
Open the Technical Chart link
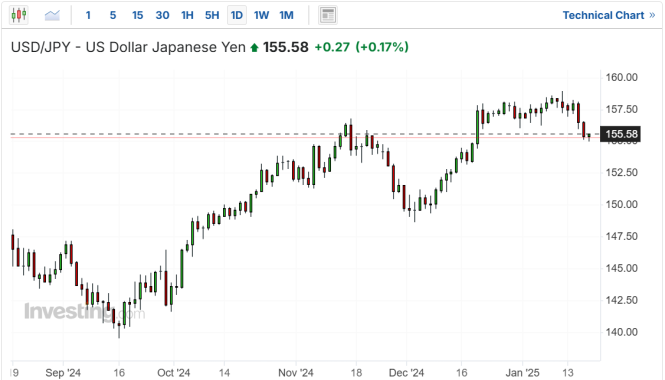(x=609, y=16)
